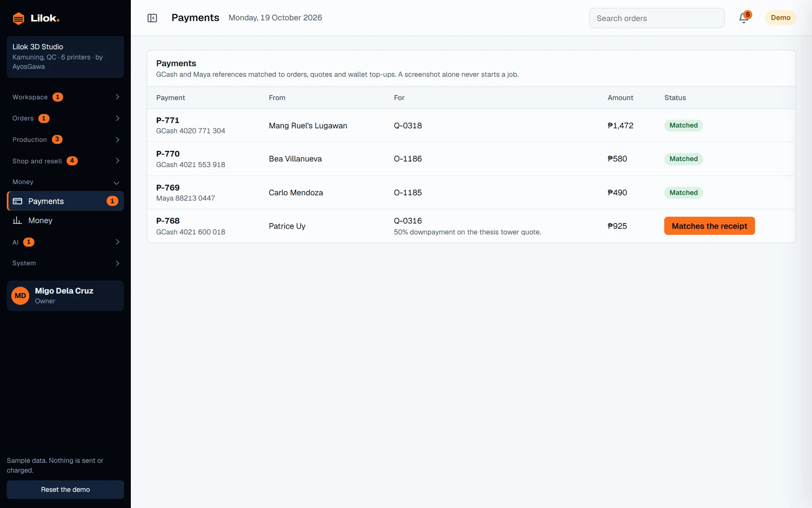The height and width of the screenshot is (508, 812).
Task: Click Mang Ruel's Lugawan name
Action: pos(308,125)
